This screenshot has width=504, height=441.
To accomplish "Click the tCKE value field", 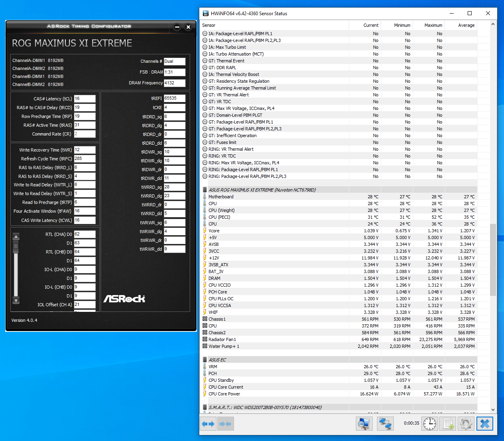I will coord(175,108).
